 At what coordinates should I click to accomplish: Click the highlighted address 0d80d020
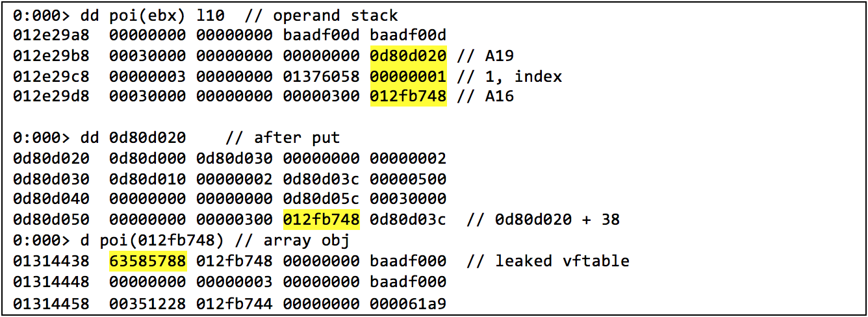408,56
